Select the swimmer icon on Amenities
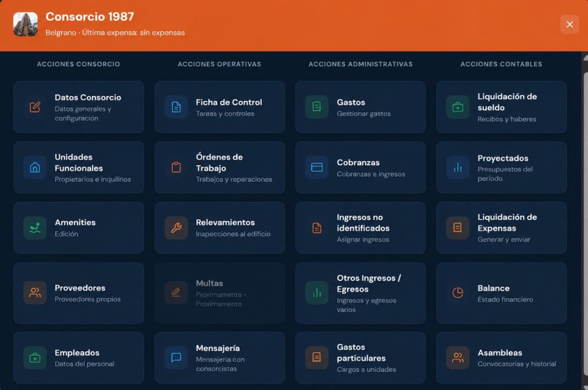This screenshot has width=588, height=390. pyautogui.click(x=35, y=228)
